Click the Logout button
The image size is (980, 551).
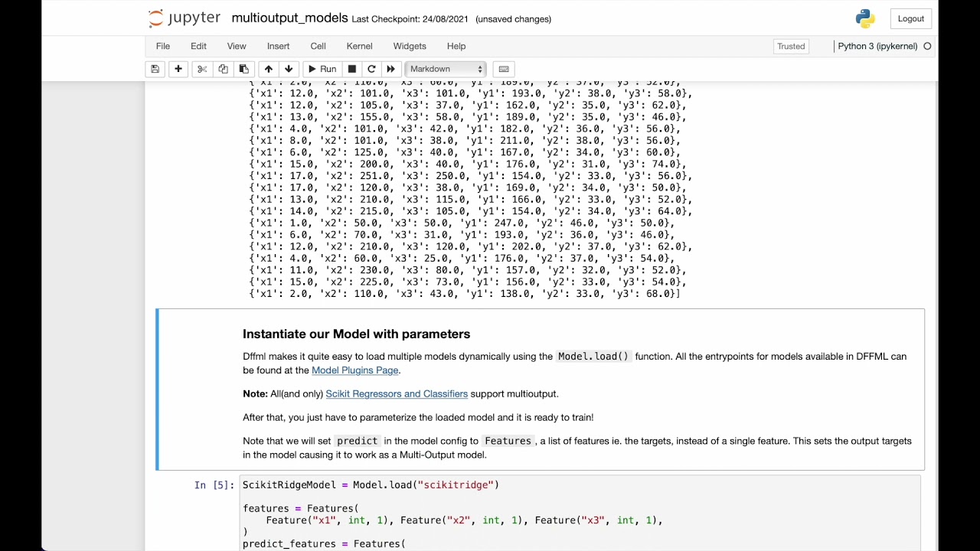click(911, 18)
